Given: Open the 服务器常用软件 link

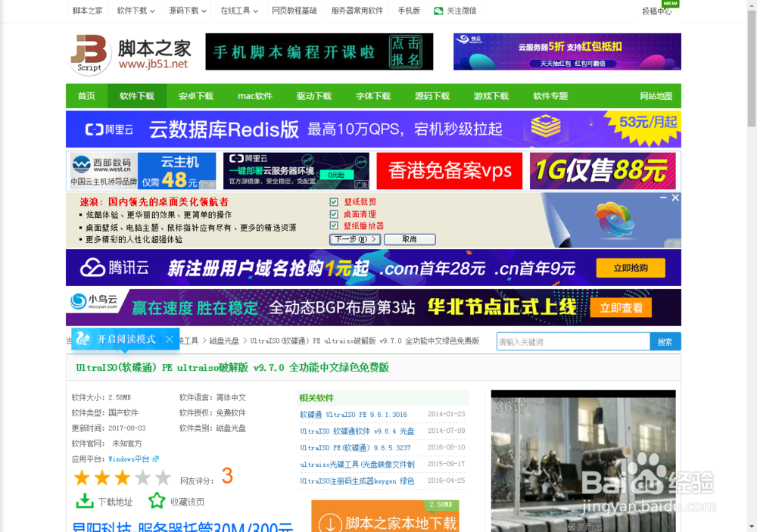Looking at the screenshot, I should pyautogui.click(x=357, y=11).
